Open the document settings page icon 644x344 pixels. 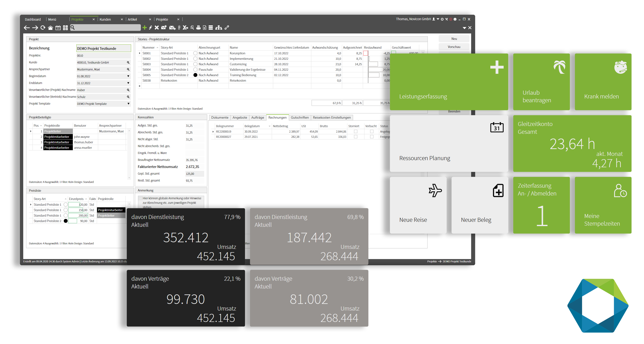coord(204,28)
